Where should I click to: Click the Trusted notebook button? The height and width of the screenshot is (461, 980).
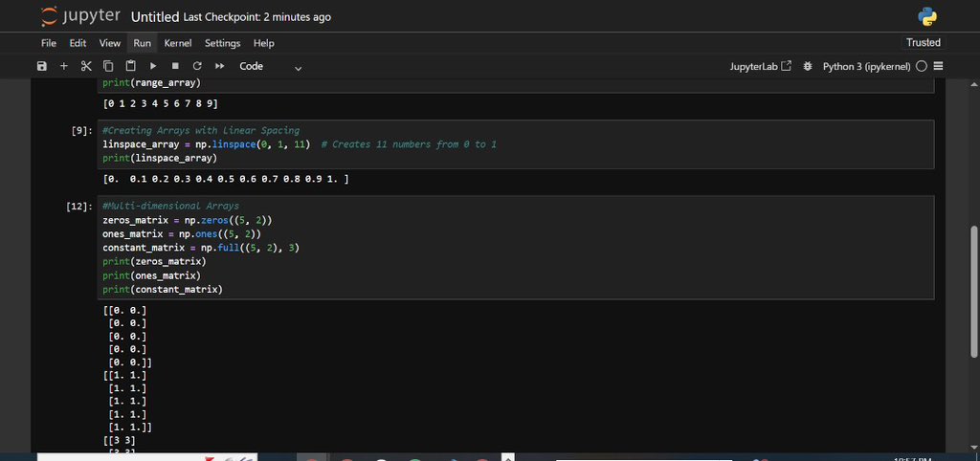(924, 42)
